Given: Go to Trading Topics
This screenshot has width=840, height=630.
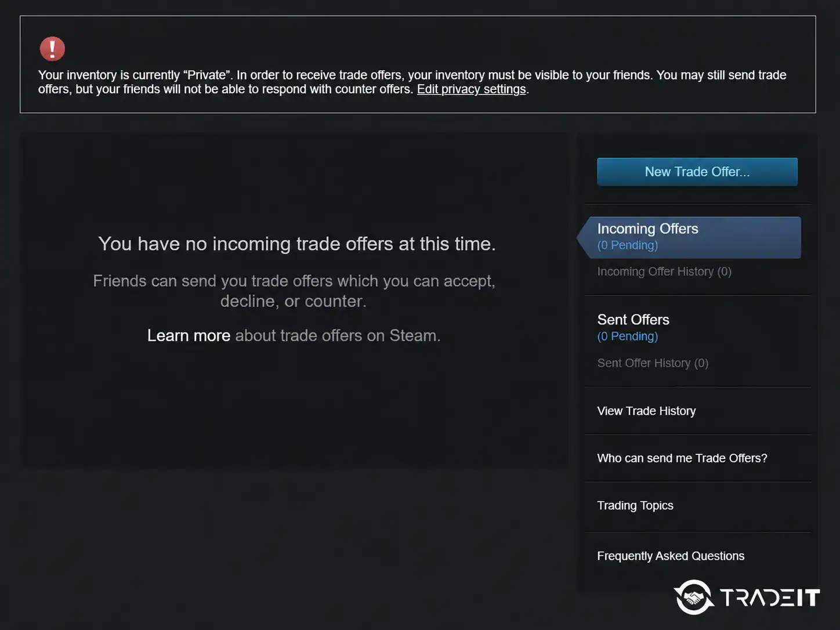Looking at the screenshot, I should [x=635, y=505].
